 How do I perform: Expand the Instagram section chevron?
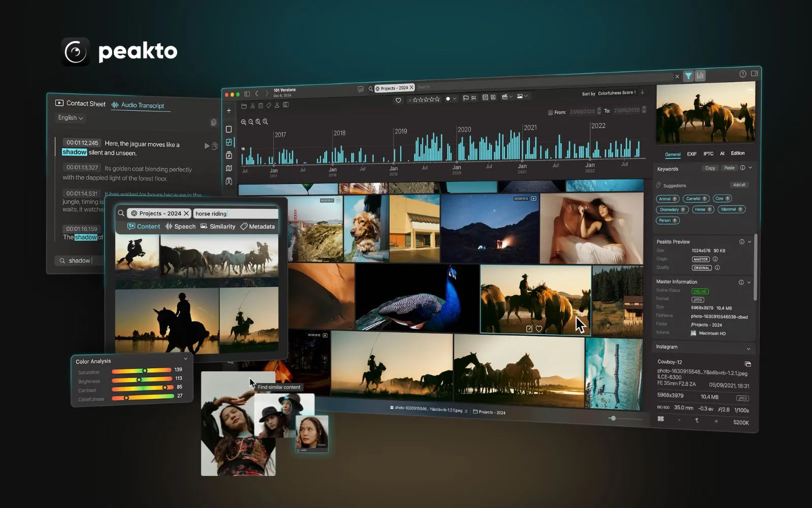748,348
